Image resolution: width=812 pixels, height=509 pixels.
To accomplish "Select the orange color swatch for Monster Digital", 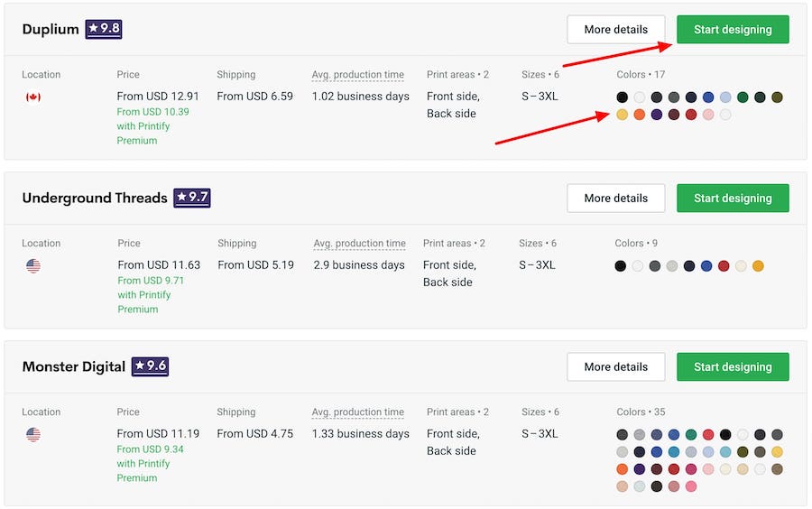I will (622, 469).
